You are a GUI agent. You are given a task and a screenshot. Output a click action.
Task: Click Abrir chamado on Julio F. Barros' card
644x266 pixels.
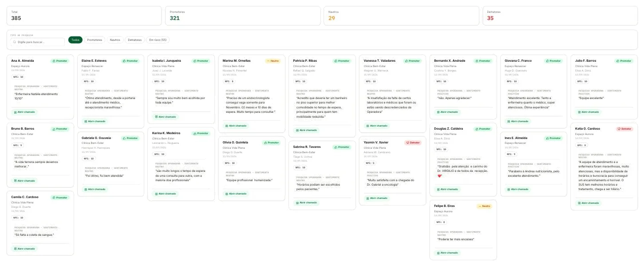pyautogui.click(x=589, y=112)
